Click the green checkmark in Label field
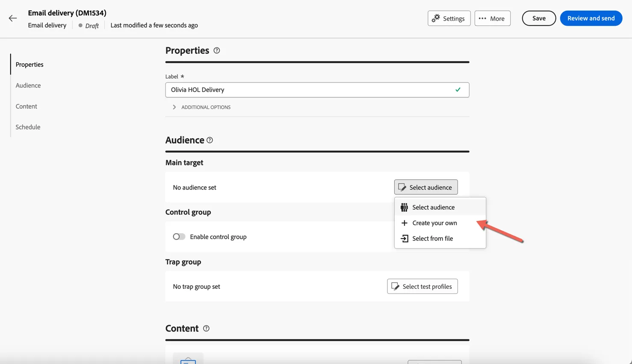The image size is (632, 364). tap(458, 90)
